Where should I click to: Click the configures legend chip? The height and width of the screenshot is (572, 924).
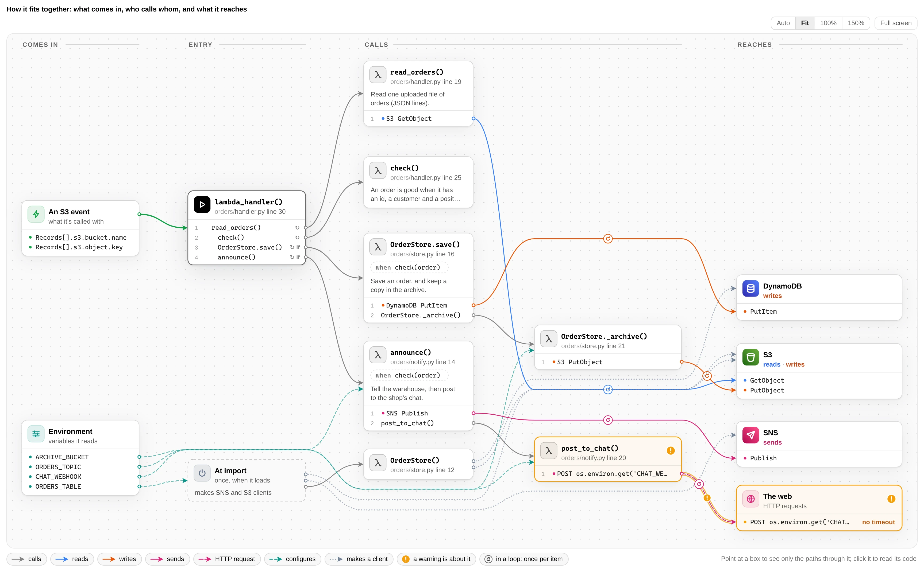click(x=292, y=559)
